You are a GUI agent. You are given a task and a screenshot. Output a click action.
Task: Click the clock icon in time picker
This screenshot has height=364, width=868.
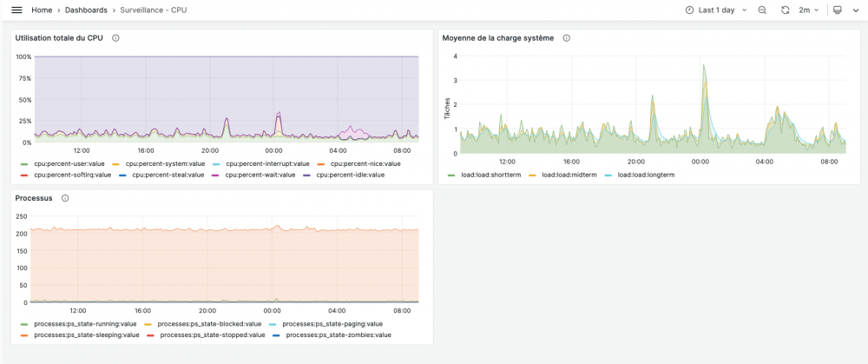(x=690, y=10)
